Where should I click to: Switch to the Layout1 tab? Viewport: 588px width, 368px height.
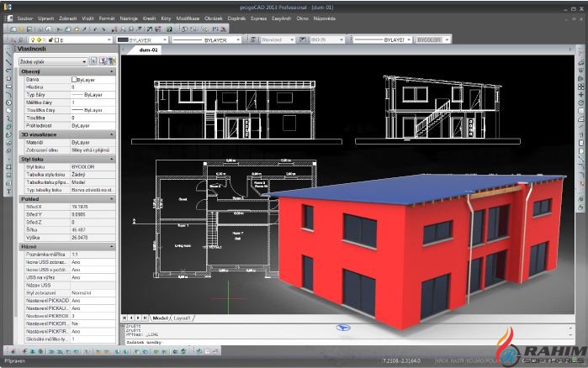tap(182, 318)
